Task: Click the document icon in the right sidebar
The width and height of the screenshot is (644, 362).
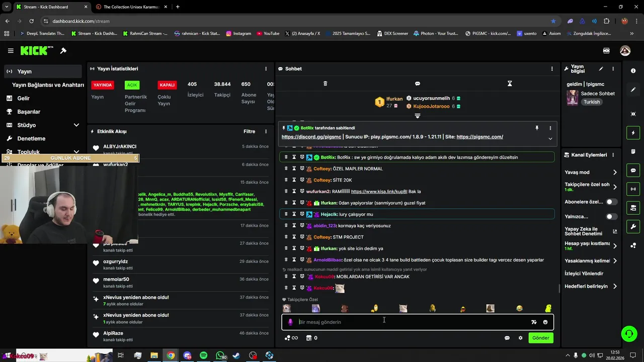Action: click(633, 152)
